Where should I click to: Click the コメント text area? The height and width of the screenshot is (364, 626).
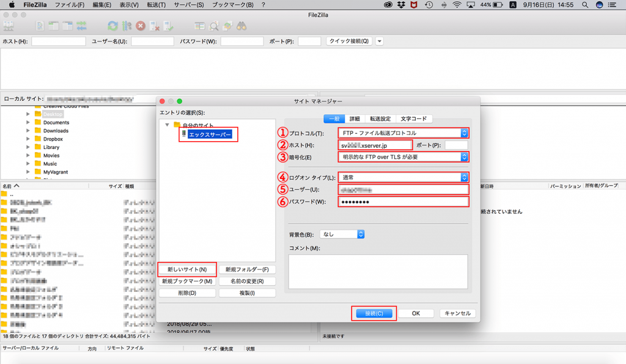click(378, 272)
